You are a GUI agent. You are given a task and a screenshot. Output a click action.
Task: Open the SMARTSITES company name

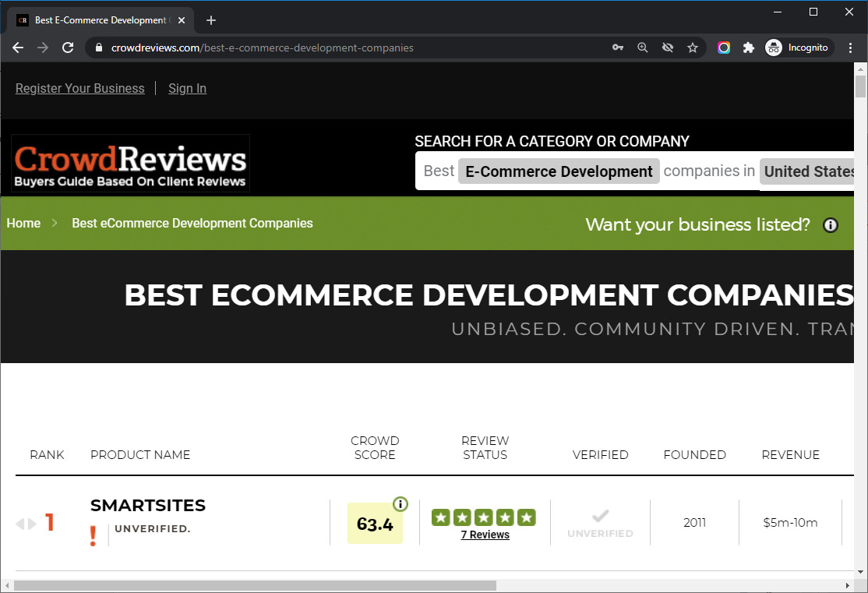(148, 505)
